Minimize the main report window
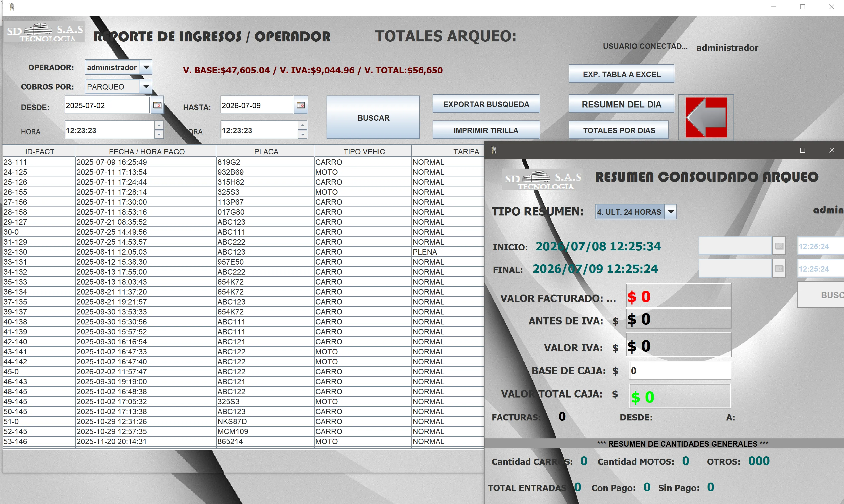Image resolution: width=844 pixels, height=504 pixels. (774, 7)
